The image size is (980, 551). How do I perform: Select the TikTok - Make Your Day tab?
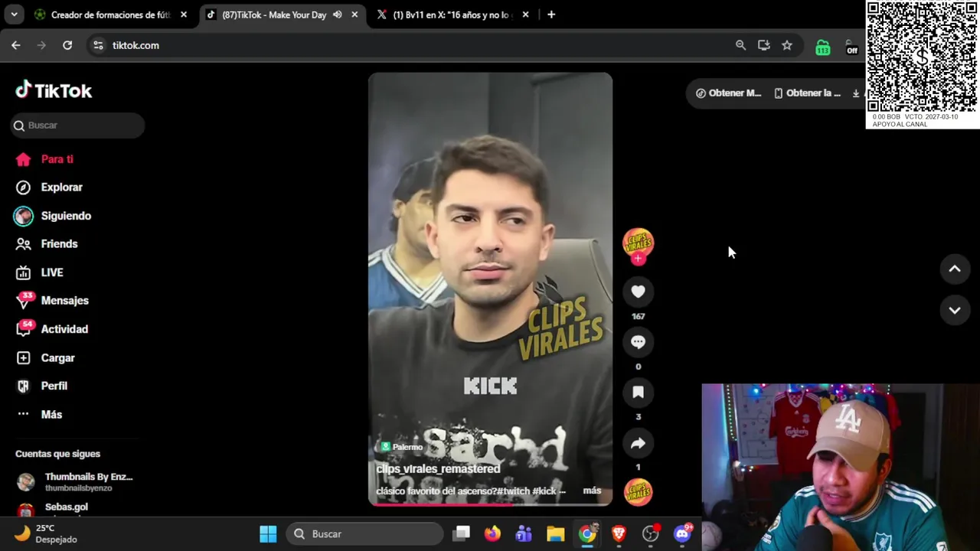pyautogui.click(x=273, y=15)
